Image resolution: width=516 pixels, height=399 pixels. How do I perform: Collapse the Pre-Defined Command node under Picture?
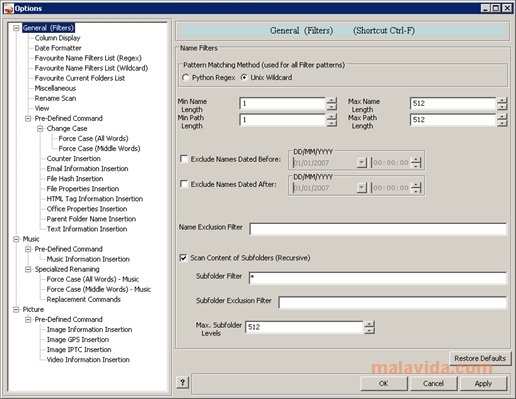coord(28,319)
